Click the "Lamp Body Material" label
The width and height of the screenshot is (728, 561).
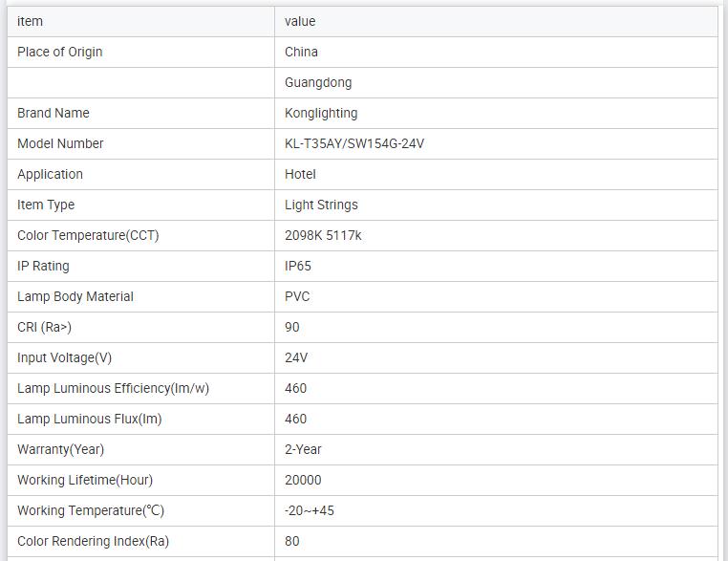tap(75, 296)
